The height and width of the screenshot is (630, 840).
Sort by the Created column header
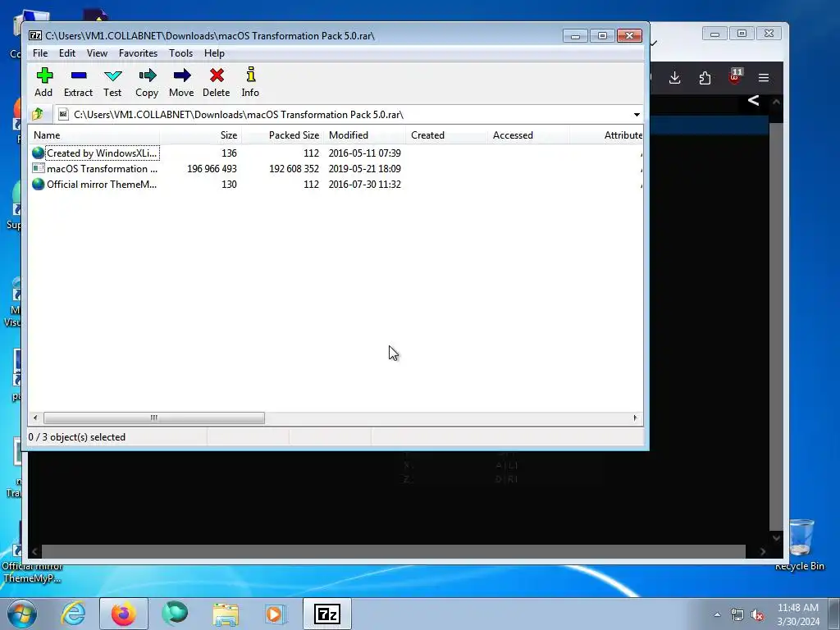coord(446,135)
